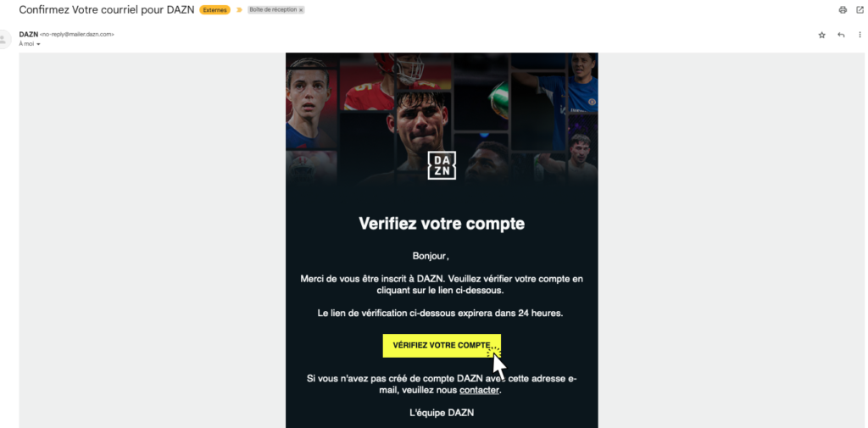Click the DAZN sender name
Viewport: 868px width, 428px height.
tap(28, 35)
